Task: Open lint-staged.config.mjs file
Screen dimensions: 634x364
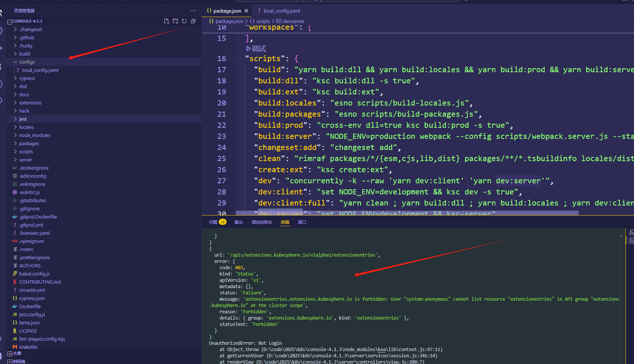Action: coord(42,339)
